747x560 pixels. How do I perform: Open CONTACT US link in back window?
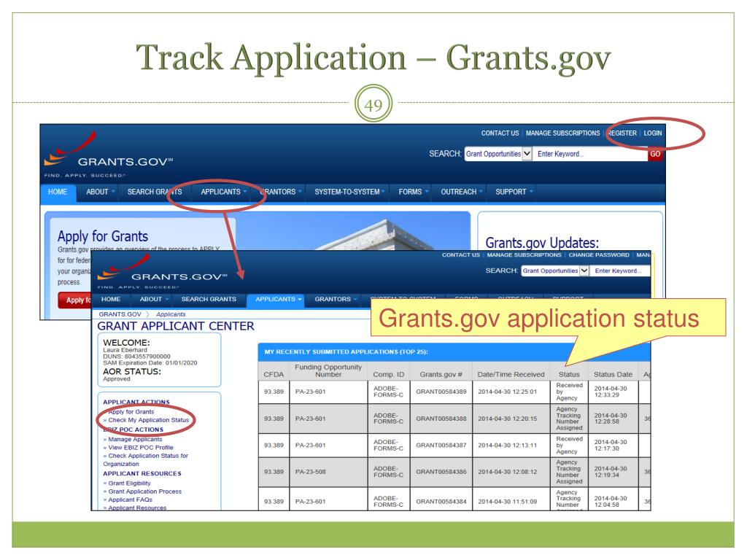tap(500, 133)
